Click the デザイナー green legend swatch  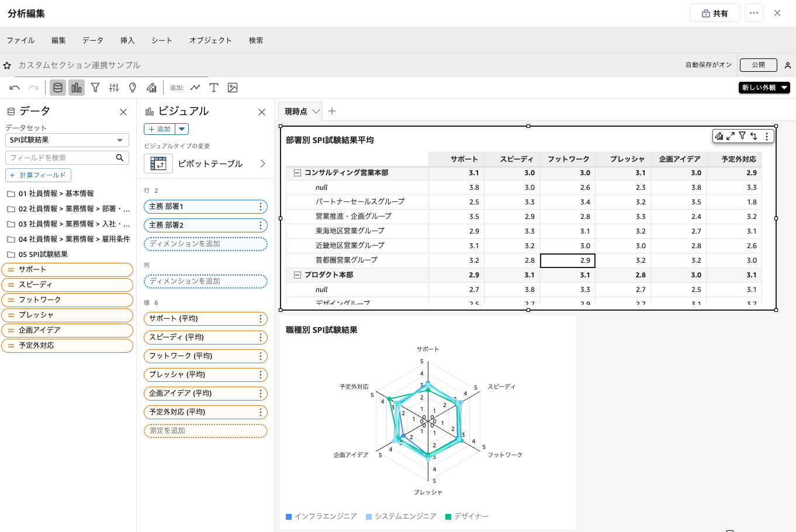(448, 517)
